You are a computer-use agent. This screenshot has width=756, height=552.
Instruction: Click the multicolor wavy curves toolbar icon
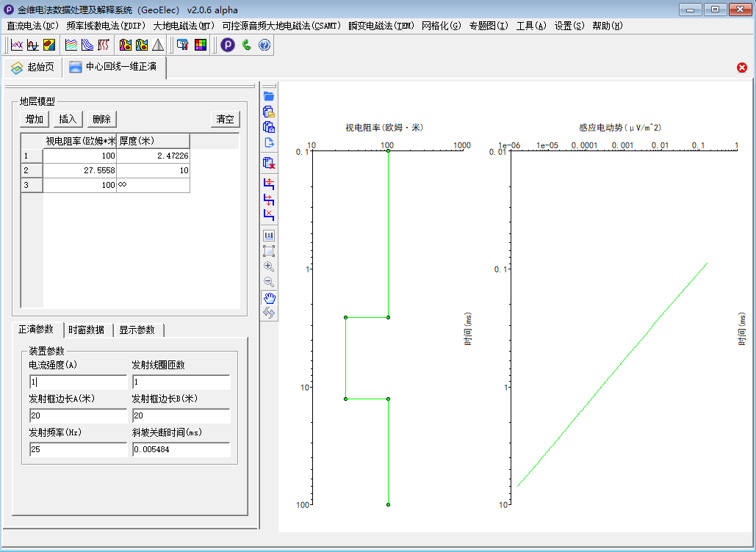(x=71, y=46)
